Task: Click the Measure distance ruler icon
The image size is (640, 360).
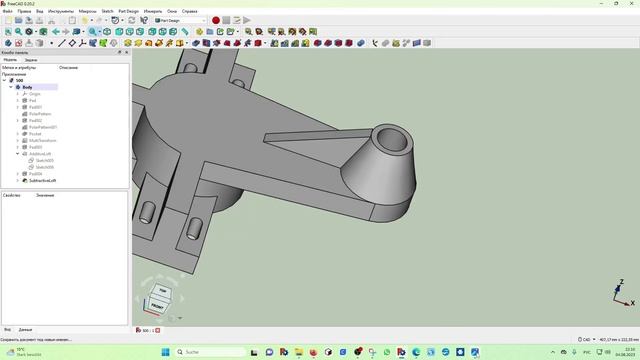Action: coord(185,31)
